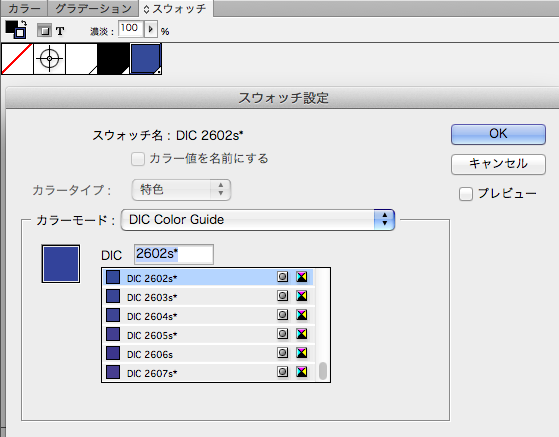
Task: Click color chip beside DIC 2604s*
Action: coord(113,315)
